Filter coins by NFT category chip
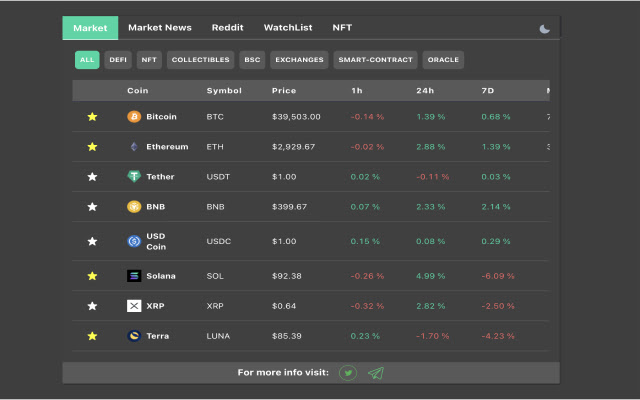Screen dimensions: 640x400 [x=149, y=60]
